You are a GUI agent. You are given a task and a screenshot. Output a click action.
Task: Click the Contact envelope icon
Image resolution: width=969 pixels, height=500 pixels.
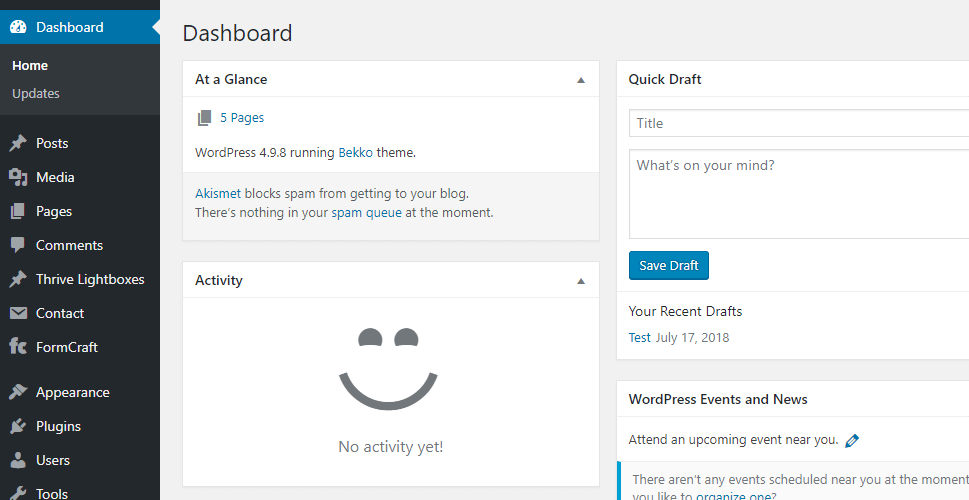(x=18, y=313)
